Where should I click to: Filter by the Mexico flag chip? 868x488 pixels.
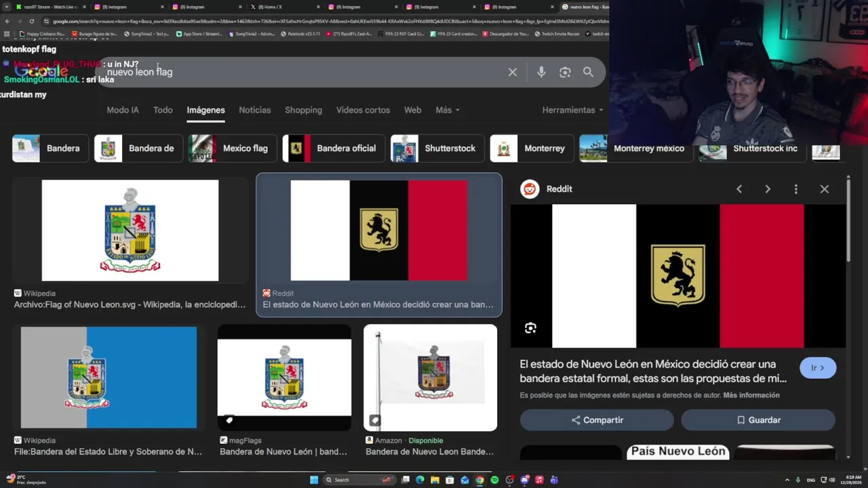point(231,148)
